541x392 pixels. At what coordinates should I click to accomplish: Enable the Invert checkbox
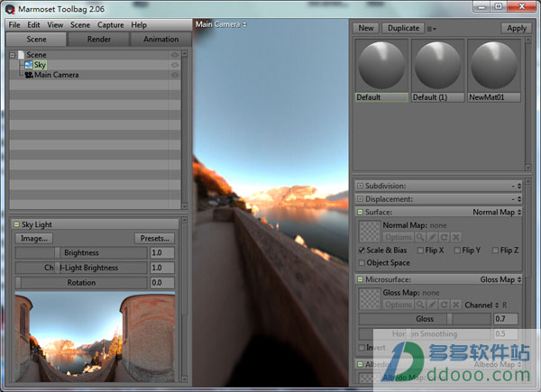tap(362, 348)
